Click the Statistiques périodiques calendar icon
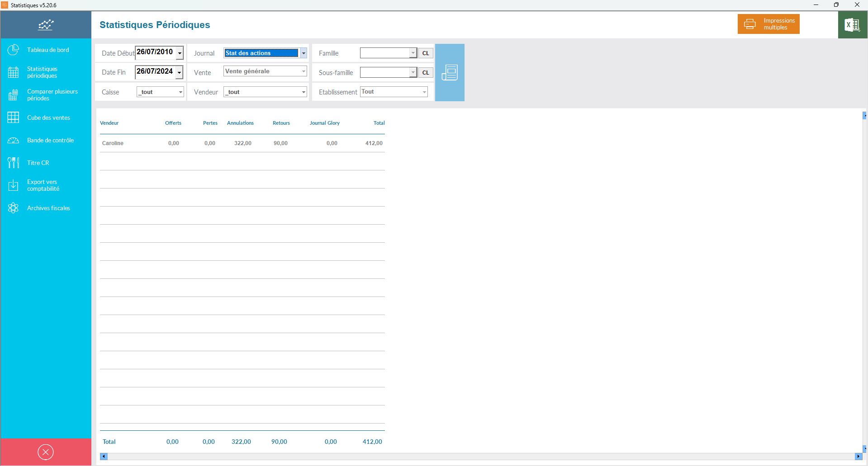868x466 pixels. [14, 72]
